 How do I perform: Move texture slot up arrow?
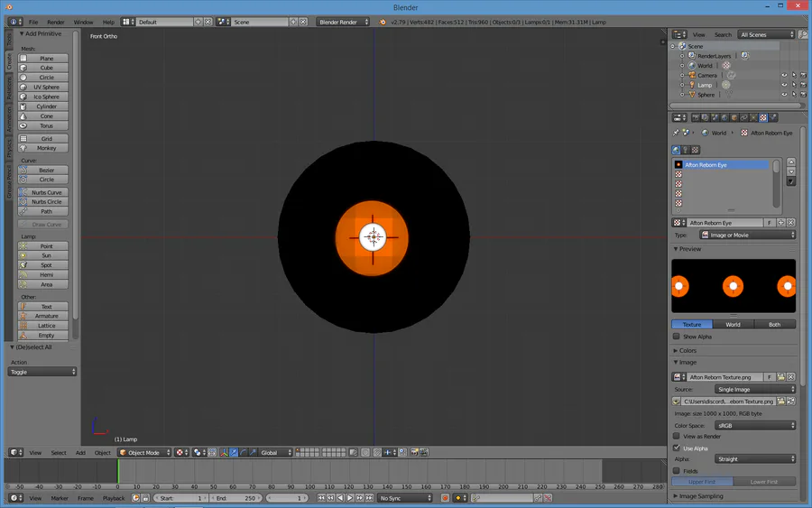(790, 162)
